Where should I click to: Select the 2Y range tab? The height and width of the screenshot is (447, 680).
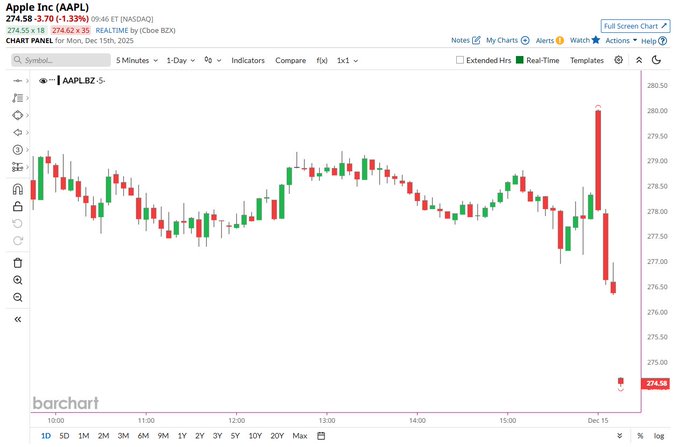(199, 436)
